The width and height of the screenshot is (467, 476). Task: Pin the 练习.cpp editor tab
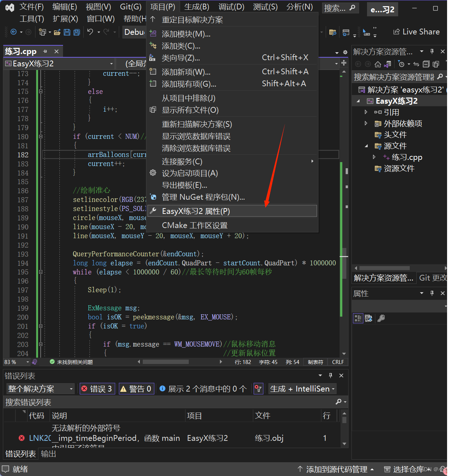45,51
